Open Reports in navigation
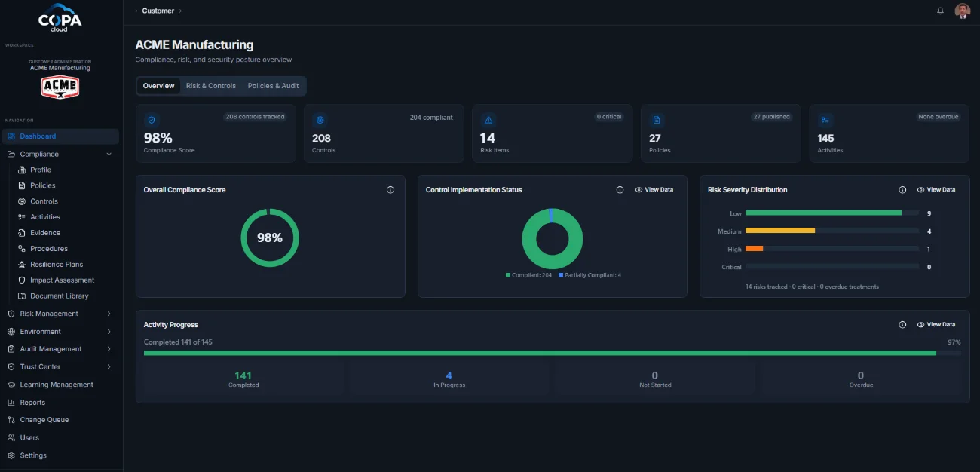This screenshot has height=472, width=980. click(x=60, y=403)
